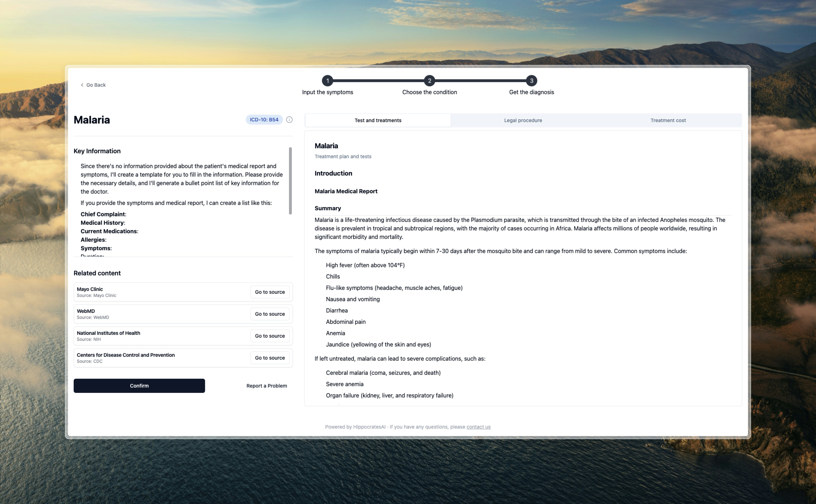Image resolution: width=816 pixels, height=504 pixels.
Task: Click the Mayo Clinic related content card
Action: click(x=160, y=292)
